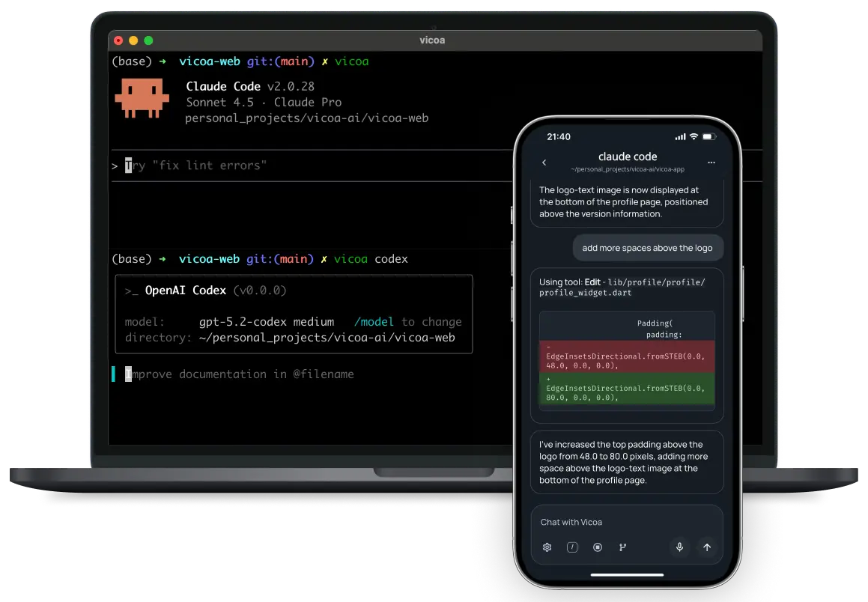Go back using the phone's back chevron
The height and width of the screenshot is (602, 868).
pyautogui.click(x=544, y=162)
